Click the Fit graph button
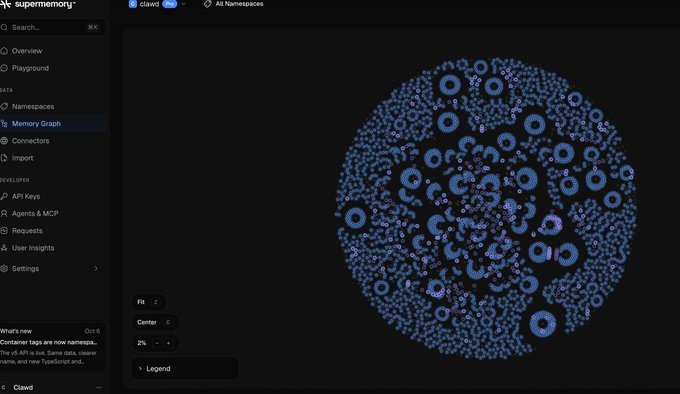The height and width of the screenshot is (394, 680). click(x=148, y=302)
